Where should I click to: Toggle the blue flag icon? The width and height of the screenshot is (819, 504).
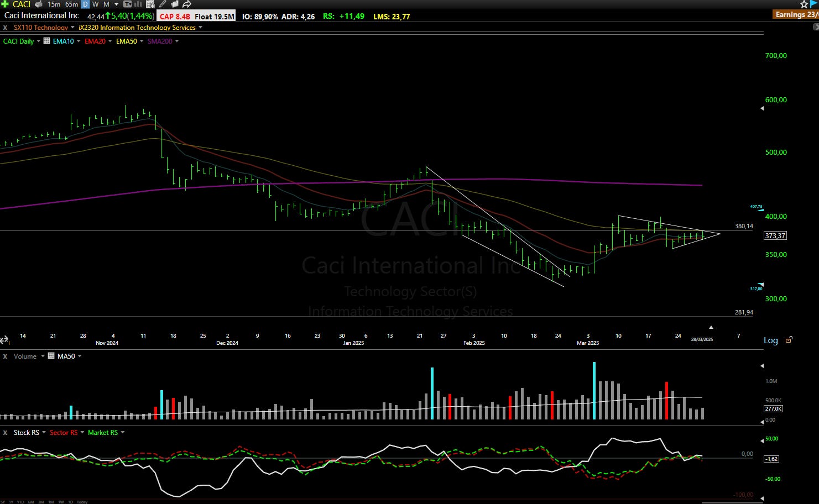click(x=814, y=4)
